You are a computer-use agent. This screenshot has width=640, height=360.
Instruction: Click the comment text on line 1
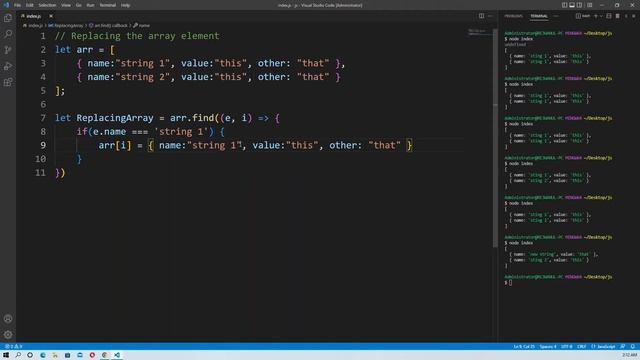(137, 36)
